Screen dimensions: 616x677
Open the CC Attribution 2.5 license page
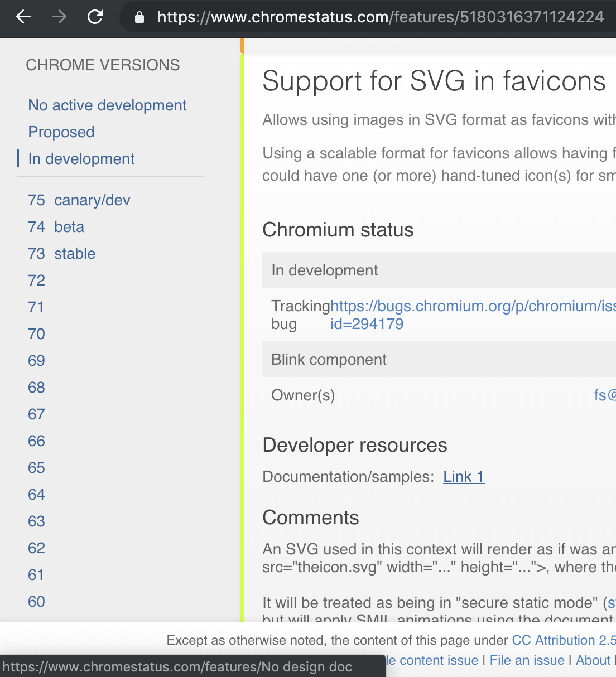[563, 640]
